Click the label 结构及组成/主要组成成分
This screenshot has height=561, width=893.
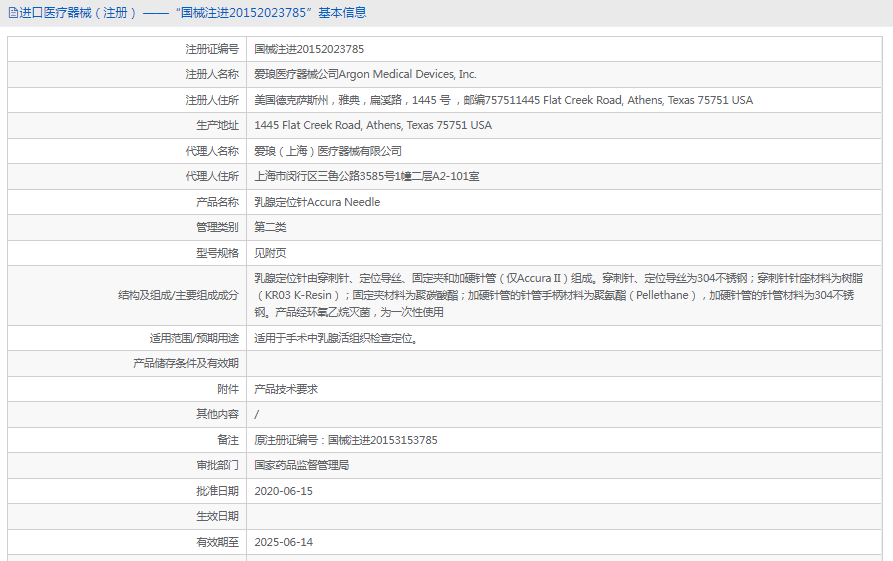[x=178, y=295]
